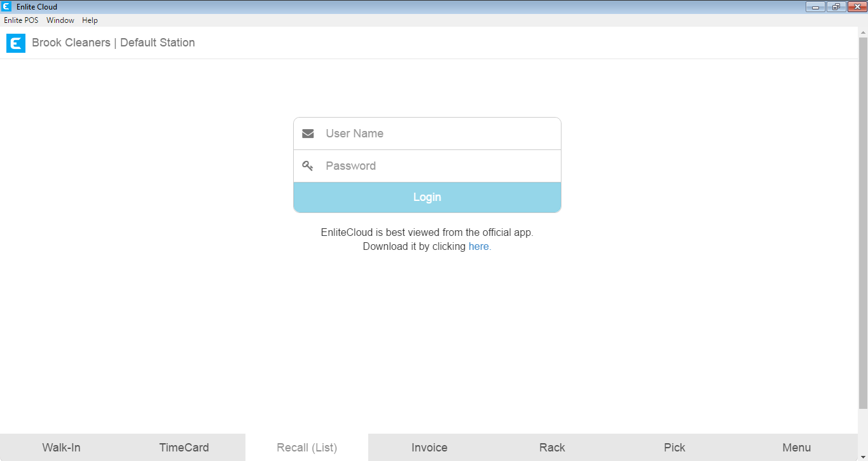This screenshot has width=868, height=461.
Task: Switch to the Pick tab
Action: click(x=675, y=448)
